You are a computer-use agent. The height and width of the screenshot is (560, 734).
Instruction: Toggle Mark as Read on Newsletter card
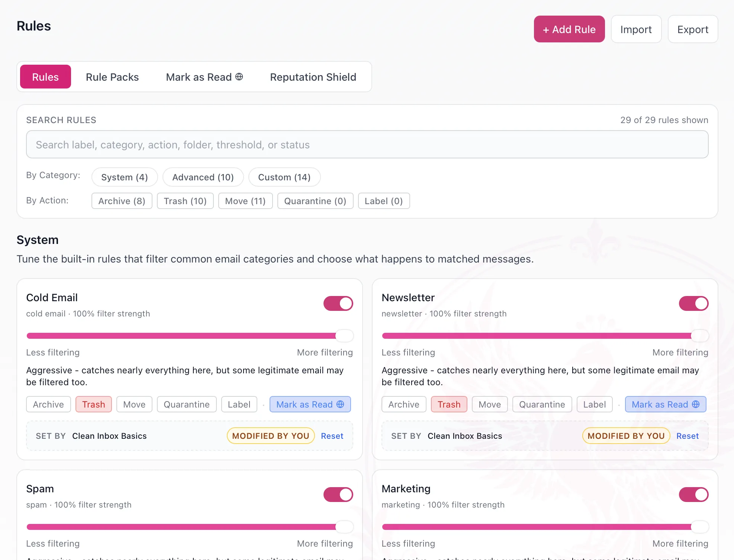666,404
